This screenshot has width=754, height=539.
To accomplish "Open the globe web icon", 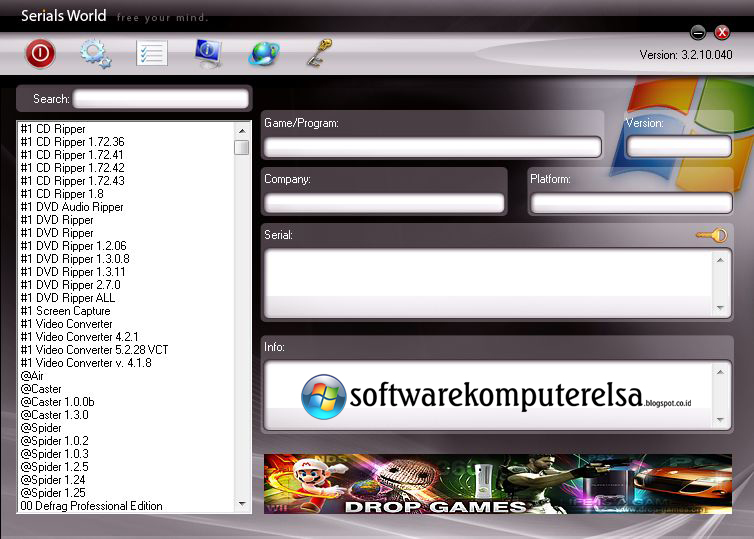I will 264,53.
